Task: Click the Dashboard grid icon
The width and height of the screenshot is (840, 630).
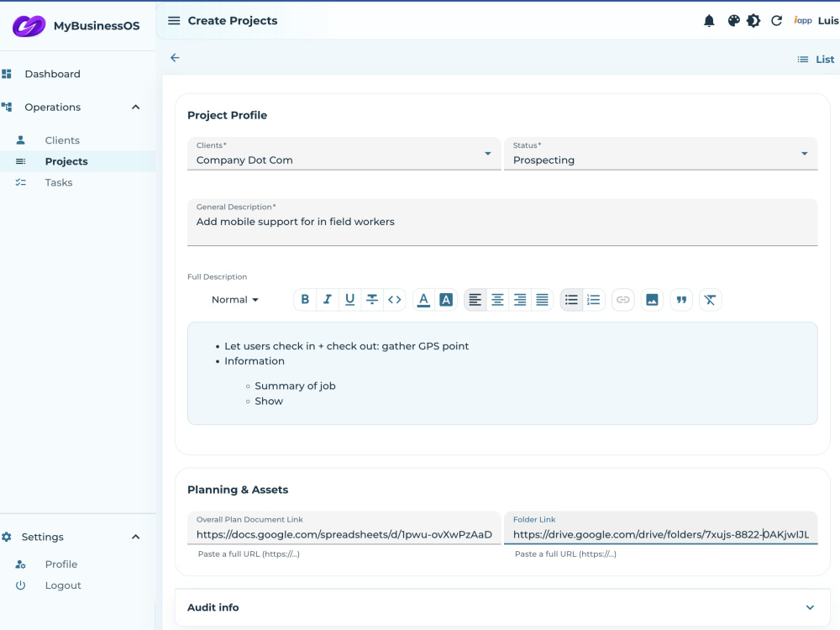Action: 7,74
